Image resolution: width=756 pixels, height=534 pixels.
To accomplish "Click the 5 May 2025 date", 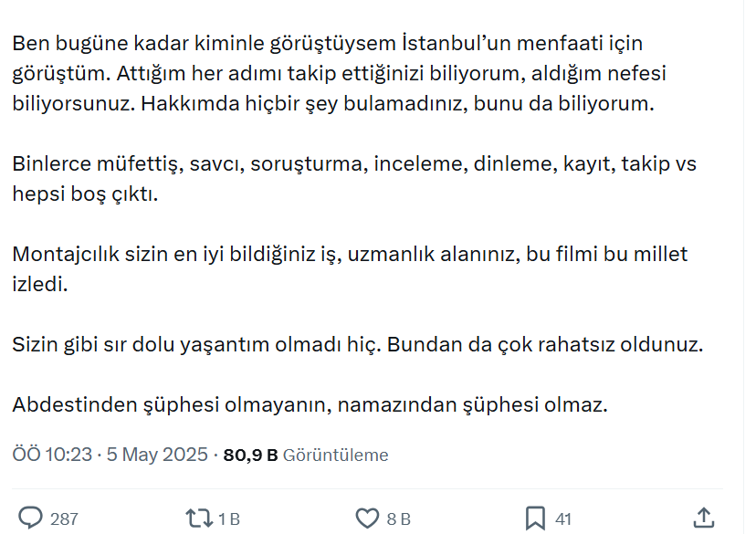I will (157, 455).
